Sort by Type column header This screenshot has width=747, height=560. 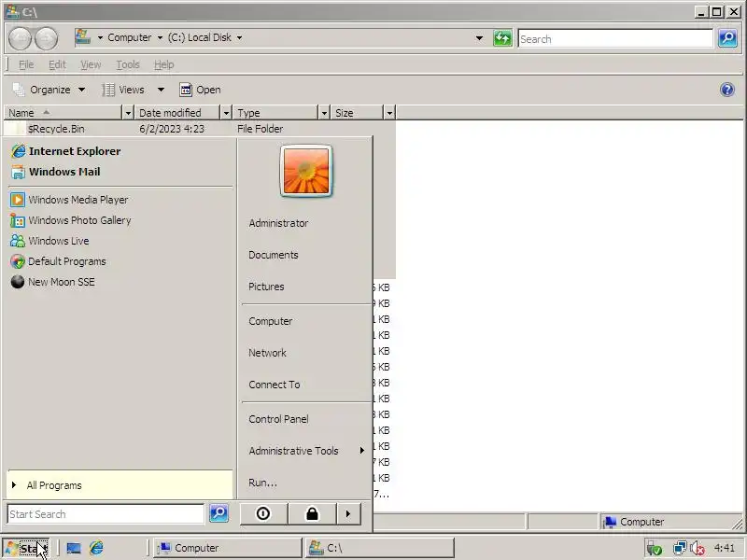tap(275, 113)
